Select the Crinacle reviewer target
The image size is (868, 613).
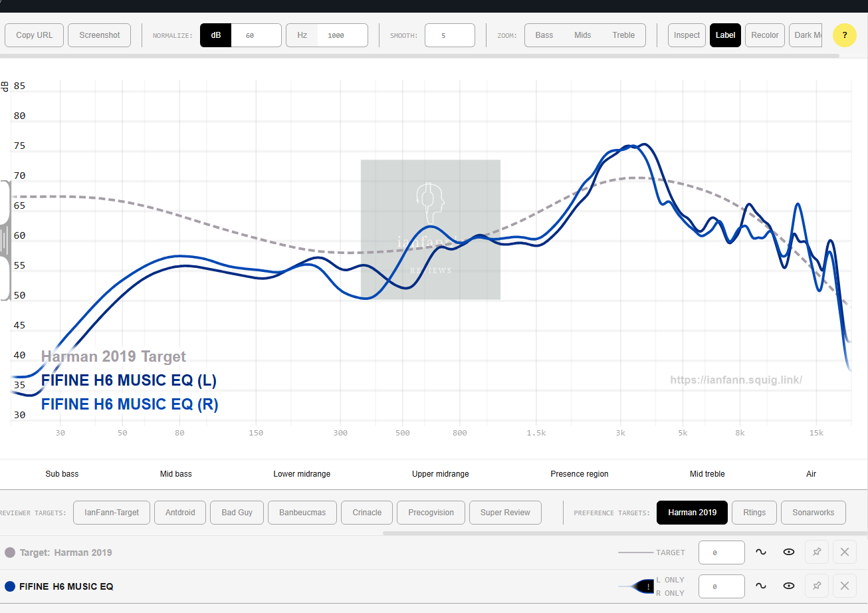367,513
